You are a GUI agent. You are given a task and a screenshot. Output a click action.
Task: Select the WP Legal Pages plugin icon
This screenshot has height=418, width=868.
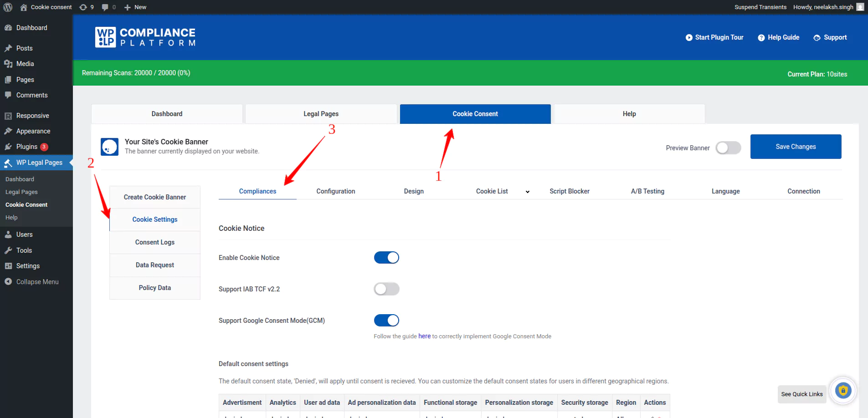[8, 163]
